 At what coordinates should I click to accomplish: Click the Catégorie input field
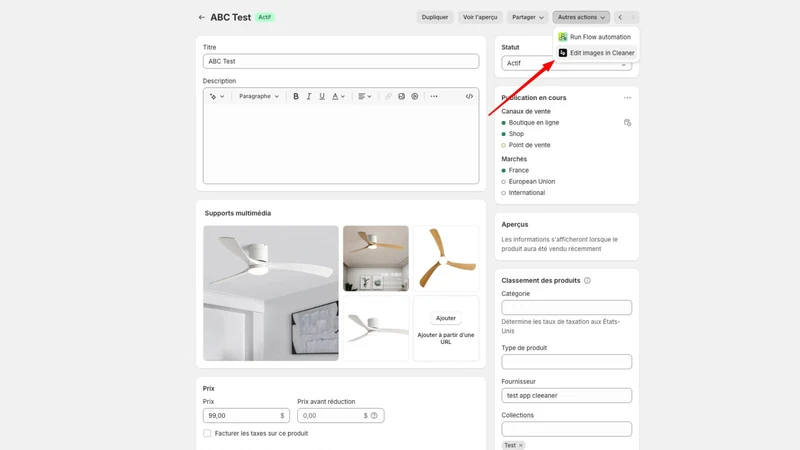pos(566,308)
